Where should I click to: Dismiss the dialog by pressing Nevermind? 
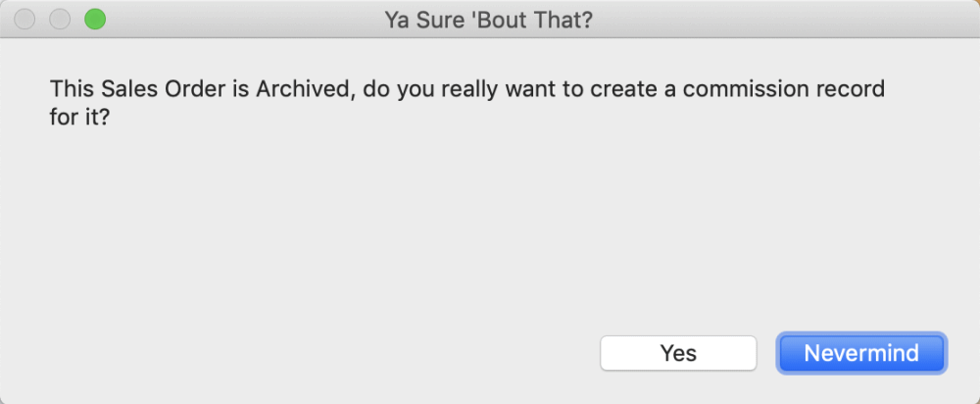coord(861,353)
